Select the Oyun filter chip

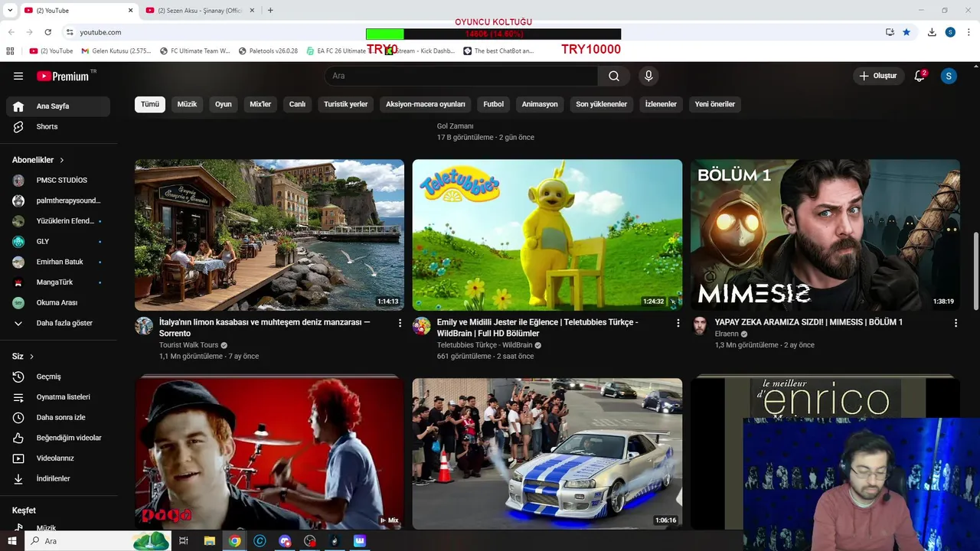(224, 104)
